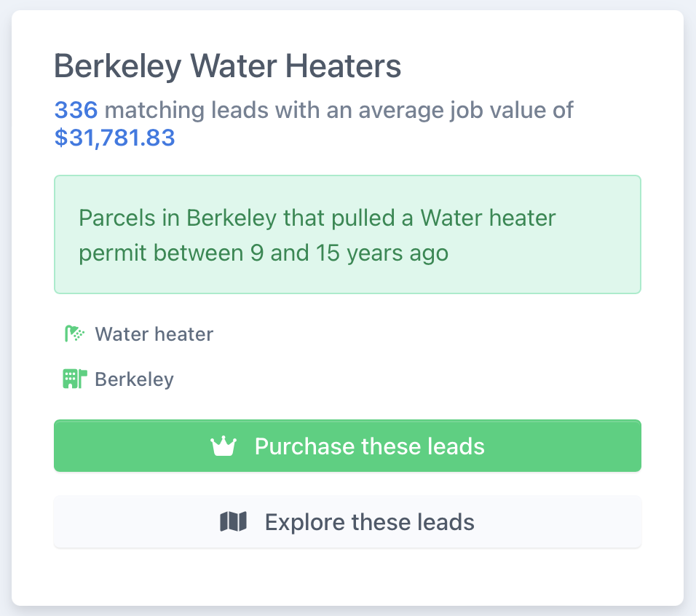The height and width of the screenshot is (616, 696).
Task: Select the Water heater tag label
Action: coord(154,334)
